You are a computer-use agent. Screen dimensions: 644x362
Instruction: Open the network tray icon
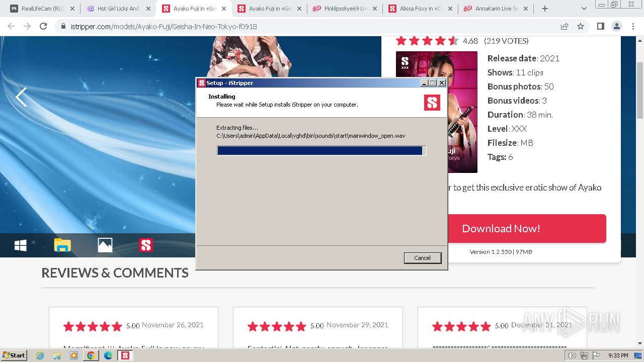[x=584, y=355]
